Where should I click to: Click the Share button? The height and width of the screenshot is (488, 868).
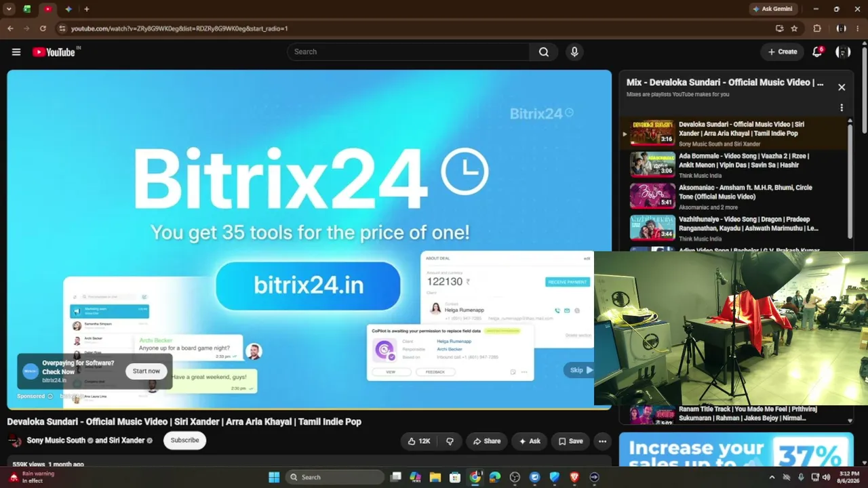click(x=486, y=441)
